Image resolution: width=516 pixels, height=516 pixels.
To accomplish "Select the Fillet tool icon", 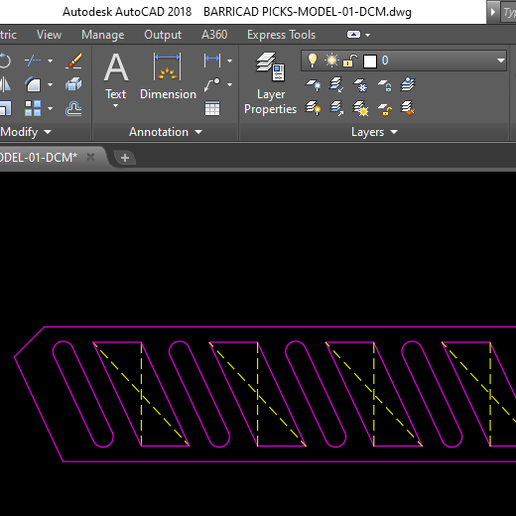I will coord(33,84).
